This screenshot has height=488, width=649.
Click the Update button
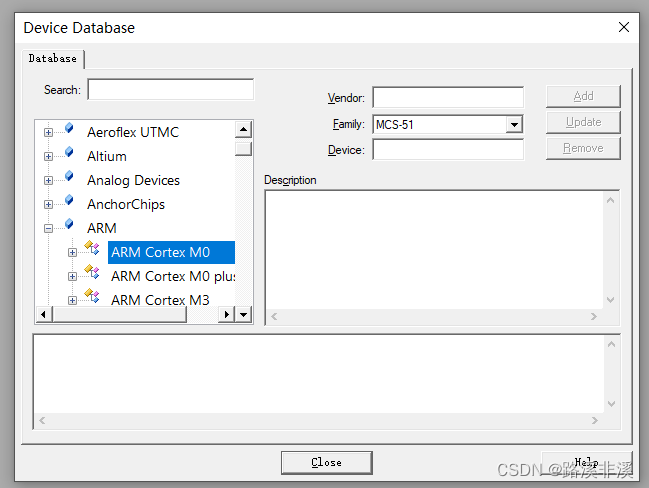click(583, 122)
